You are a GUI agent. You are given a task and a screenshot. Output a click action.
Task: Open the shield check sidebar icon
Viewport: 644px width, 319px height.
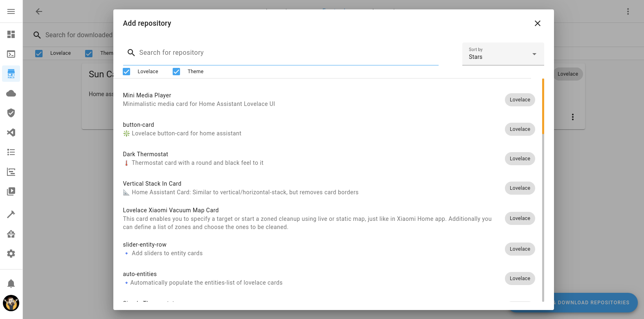click(11, 113)
